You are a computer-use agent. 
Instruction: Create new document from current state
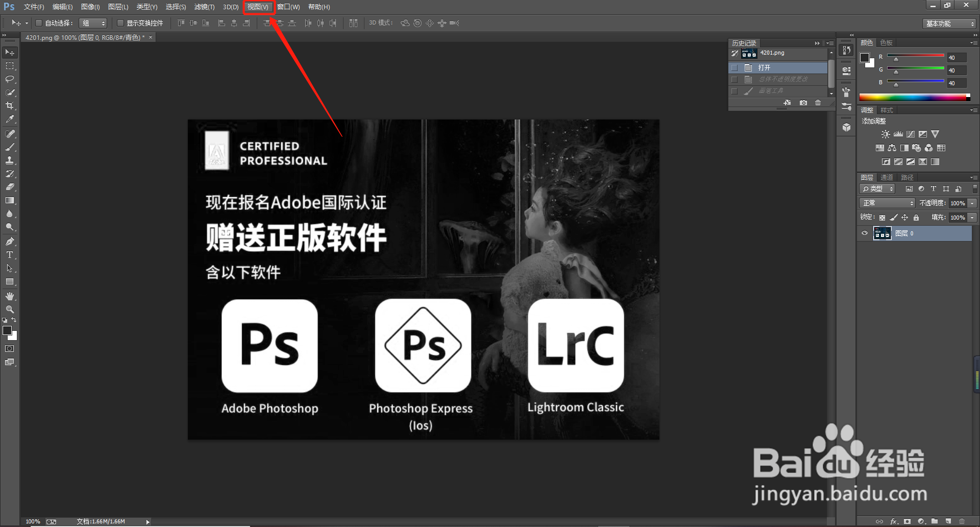pos(788,103)
